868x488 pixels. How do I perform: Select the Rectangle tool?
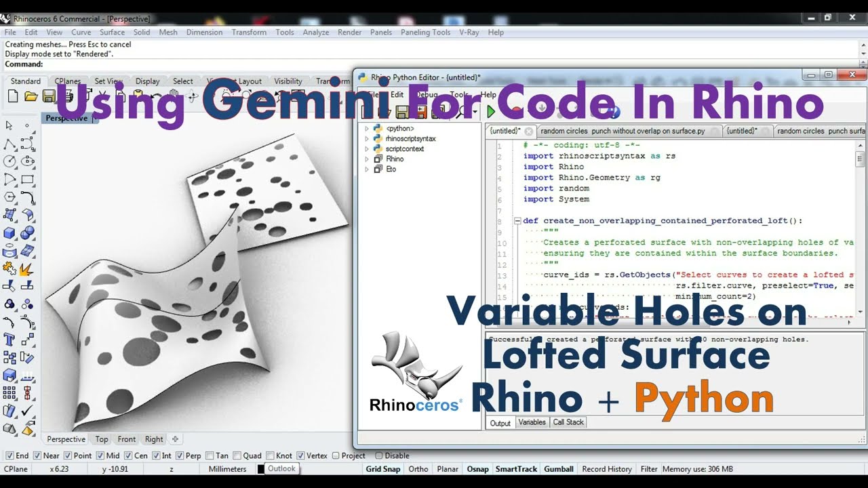(x=27, y=180)
